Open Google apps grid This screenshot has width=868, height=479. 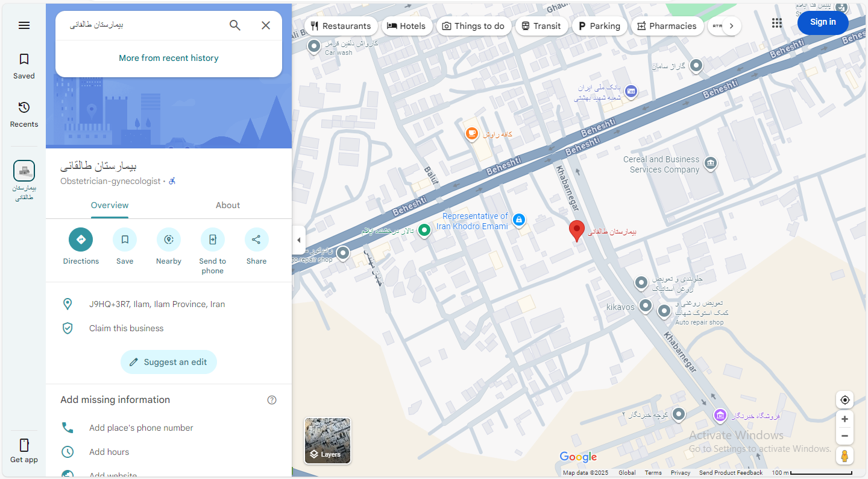click(x=776, y=23)
